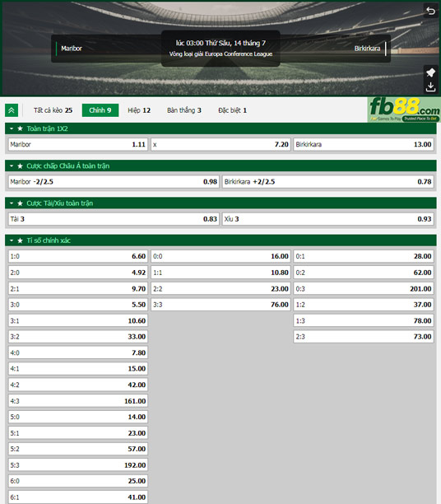
Task: Pick correct score 5:2 at 57.00
Action: click(x=78, y=449)
